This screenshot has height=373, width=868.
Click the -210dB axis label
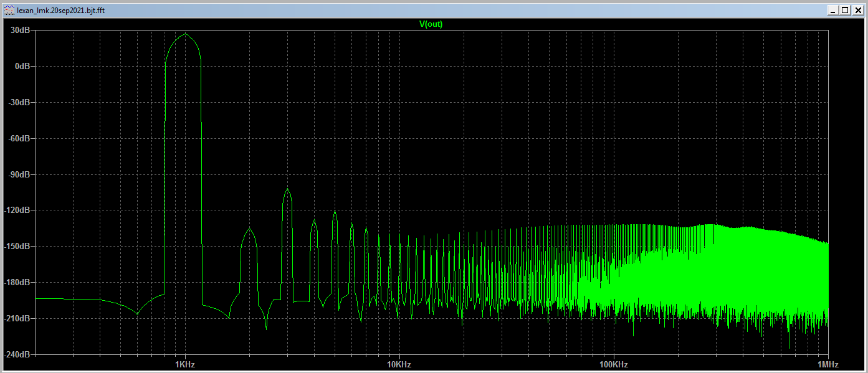(x=17, y=318)
